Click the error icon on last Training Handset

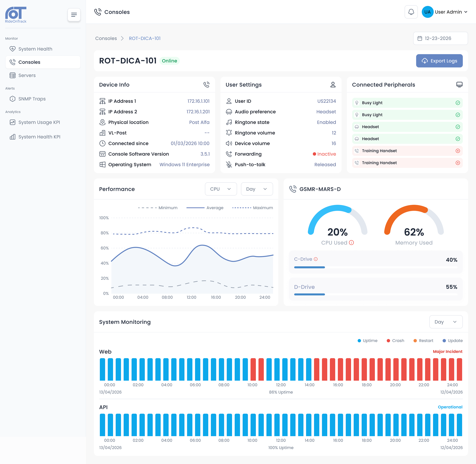pos(458,163)
